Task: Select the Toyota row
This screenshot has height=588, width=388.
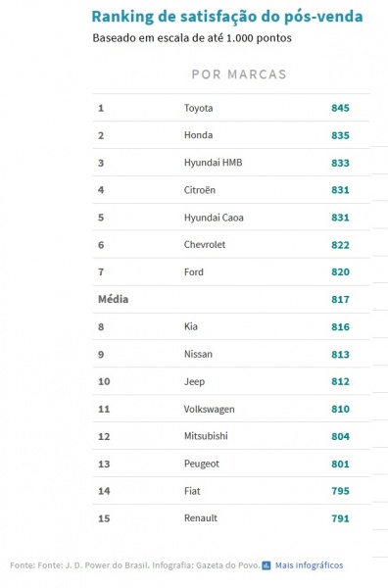Action: pyautogui.click(x=231, y=108)
